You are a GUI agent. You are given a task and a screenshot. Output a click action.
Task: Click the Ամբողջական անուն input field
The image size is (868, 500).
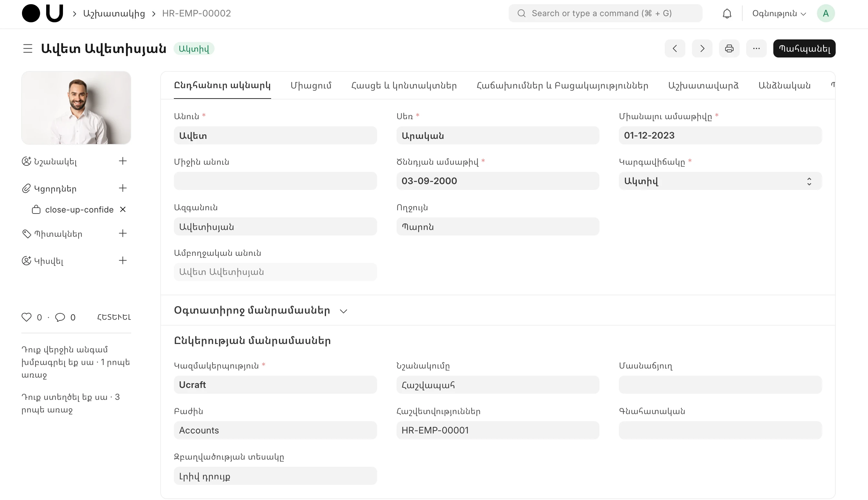pos(275,272)
